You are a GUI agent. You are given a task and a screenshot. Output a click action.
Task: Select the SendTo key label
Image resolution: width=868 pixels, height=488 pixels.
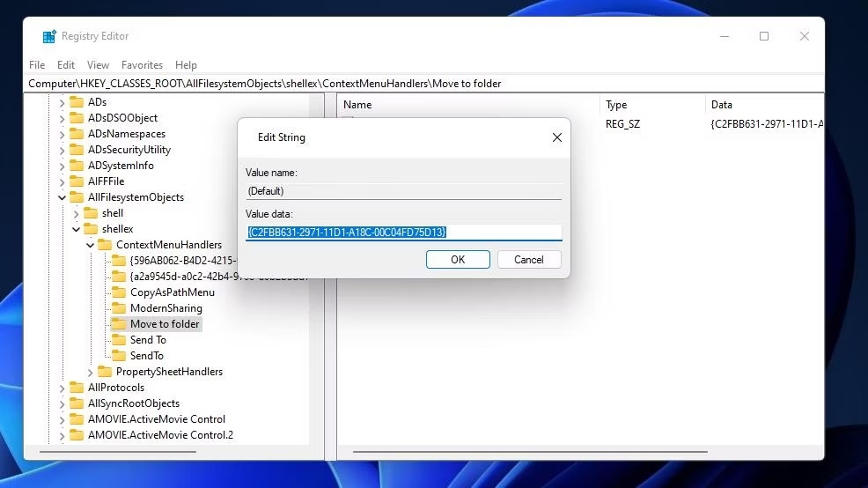(x=147, y=356)
